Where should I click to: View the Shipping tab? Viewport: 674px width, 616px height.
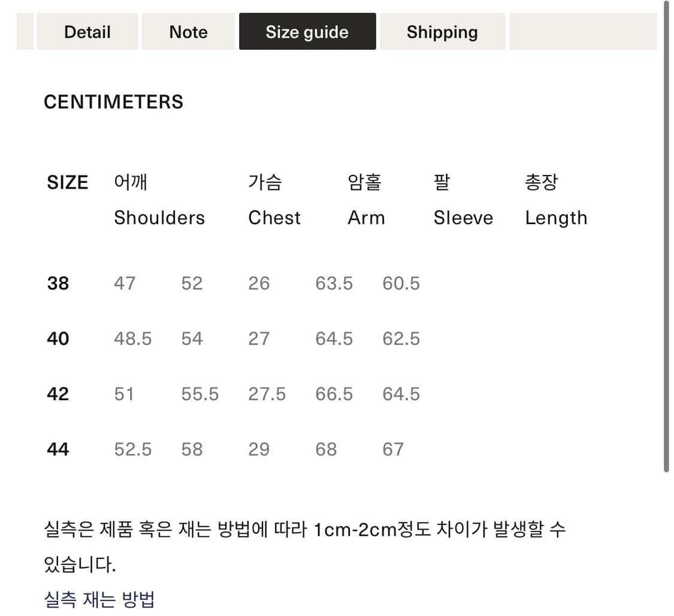coord(442,32)
